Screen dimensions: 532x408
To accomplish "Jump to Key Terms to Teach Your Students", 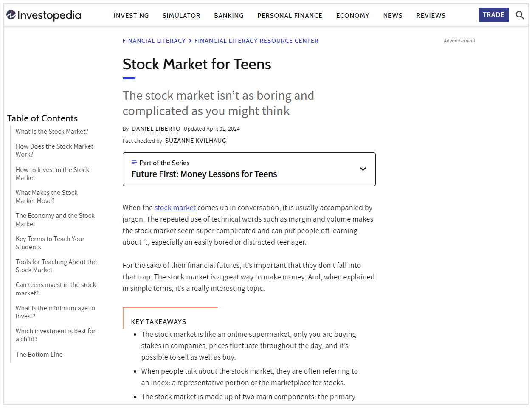I will [50, 243].
